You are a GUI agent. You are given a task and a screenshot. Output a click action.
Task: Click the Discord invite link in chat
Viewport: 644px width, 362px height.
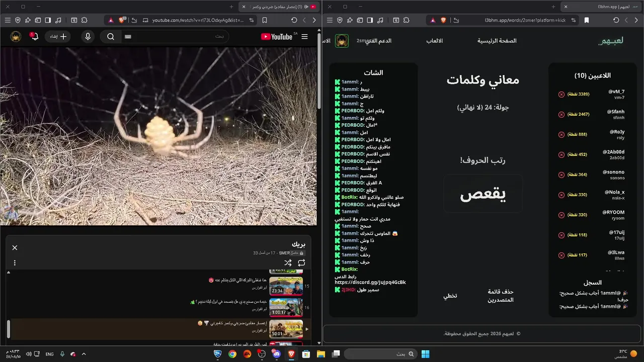(x=370, y=282)
